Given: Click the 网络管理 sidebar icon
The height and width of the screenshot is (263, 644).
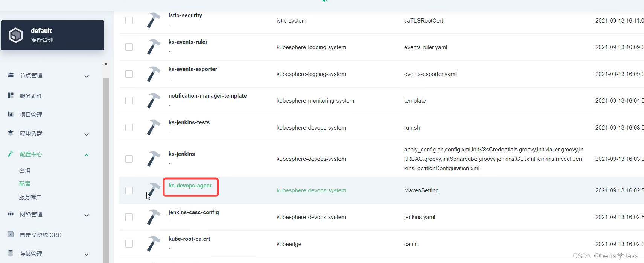Looking at the screenshot, I should (11, 214).
